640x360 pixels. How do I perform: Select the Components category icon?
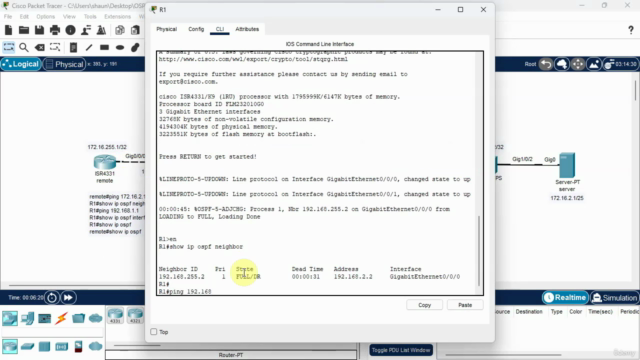tap(44, 318)
